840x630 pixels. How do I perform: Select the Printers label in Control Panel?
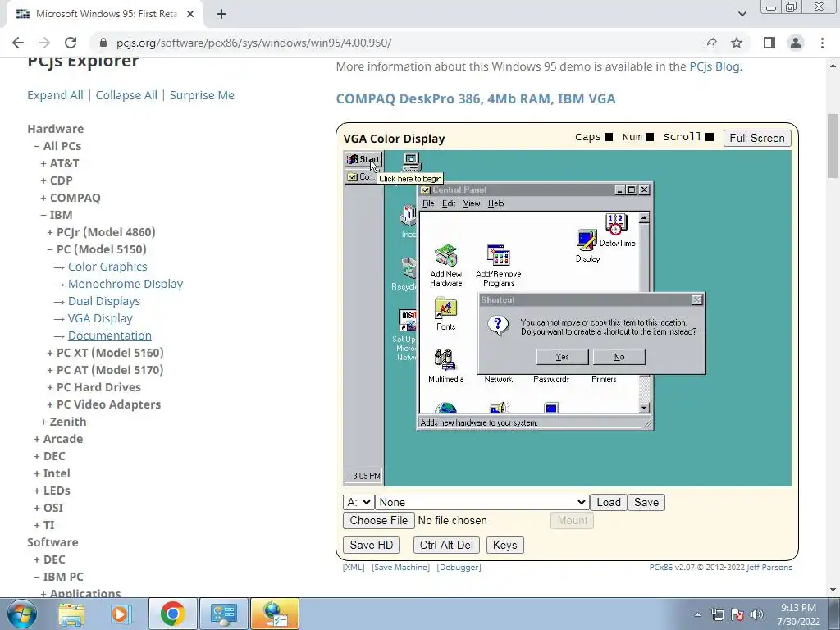coord(604,379)
